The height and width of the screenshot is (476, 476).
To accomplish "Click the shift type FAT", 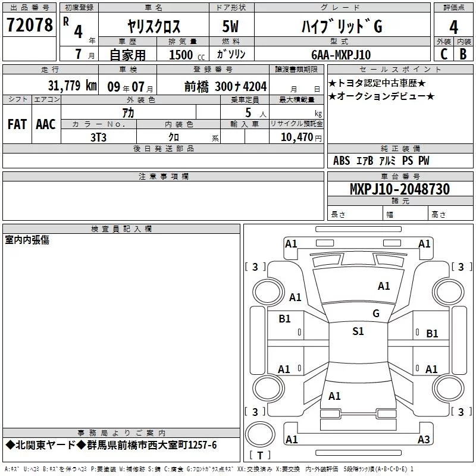I will [x=17, y=124].
